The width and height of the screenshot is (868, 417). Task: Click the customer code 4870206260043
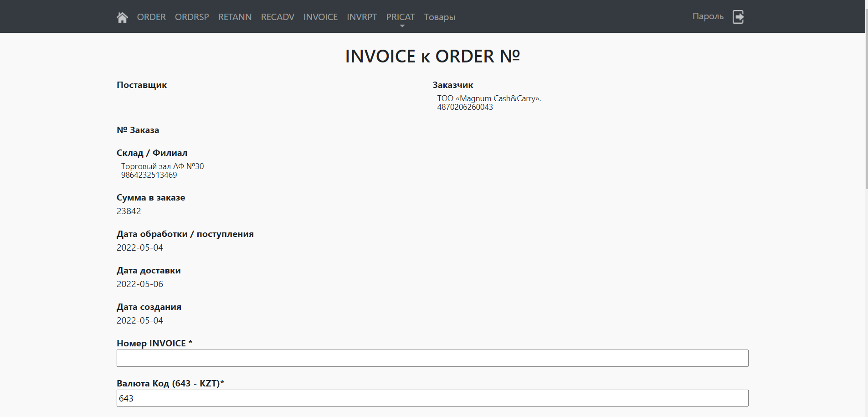tap(465, 107)
